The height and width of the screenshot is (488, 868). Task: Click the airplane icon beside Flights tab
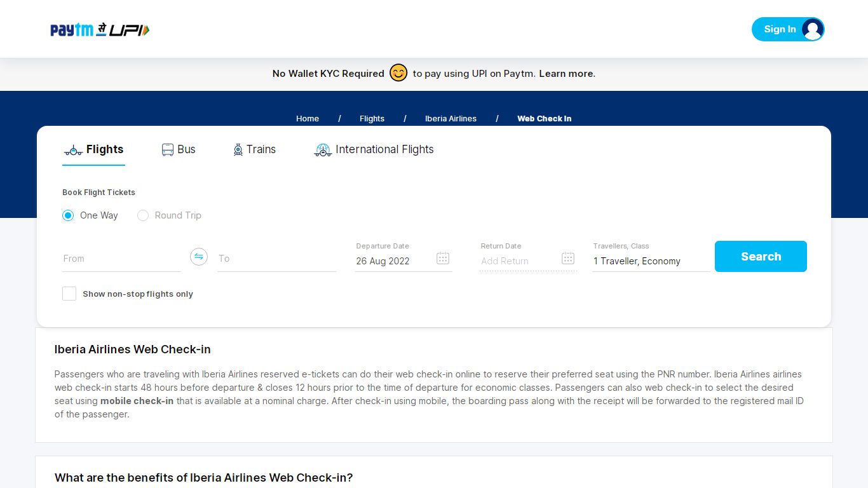coord(73,150)
